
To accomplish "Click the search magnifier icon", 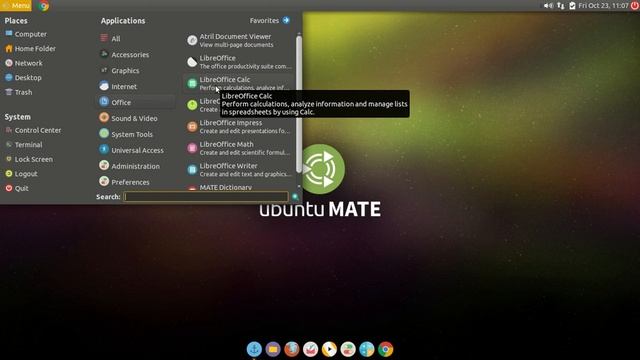I will click(295, 197).
